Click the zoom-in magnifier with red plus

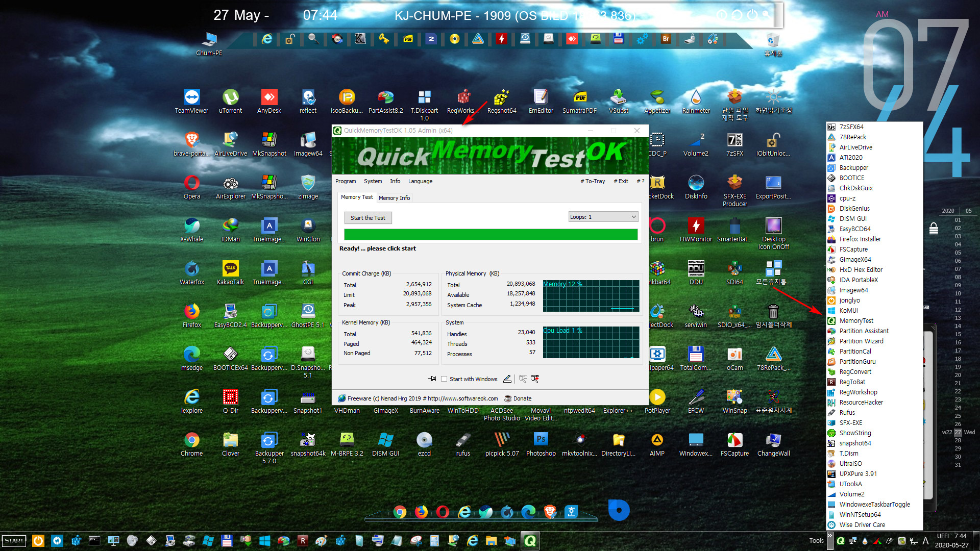point(534,379)
